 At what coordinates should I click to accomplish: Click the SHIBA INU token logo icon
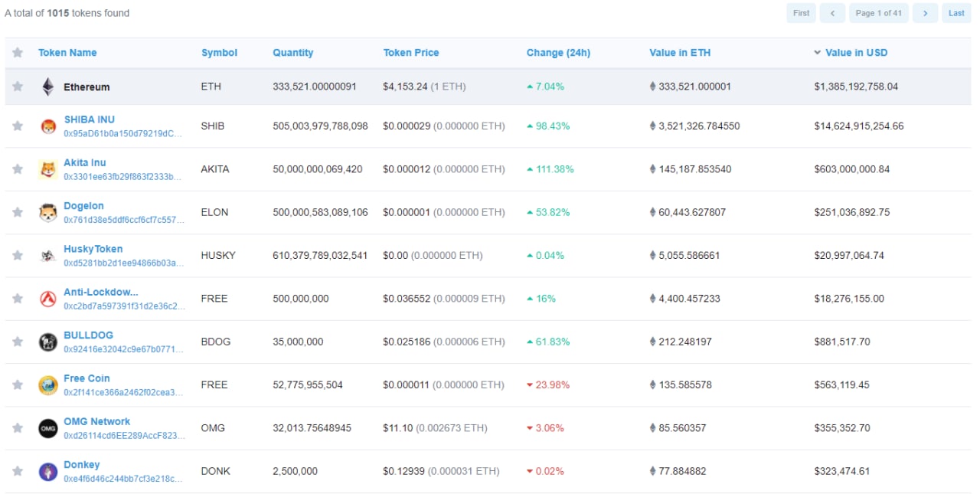48,126
